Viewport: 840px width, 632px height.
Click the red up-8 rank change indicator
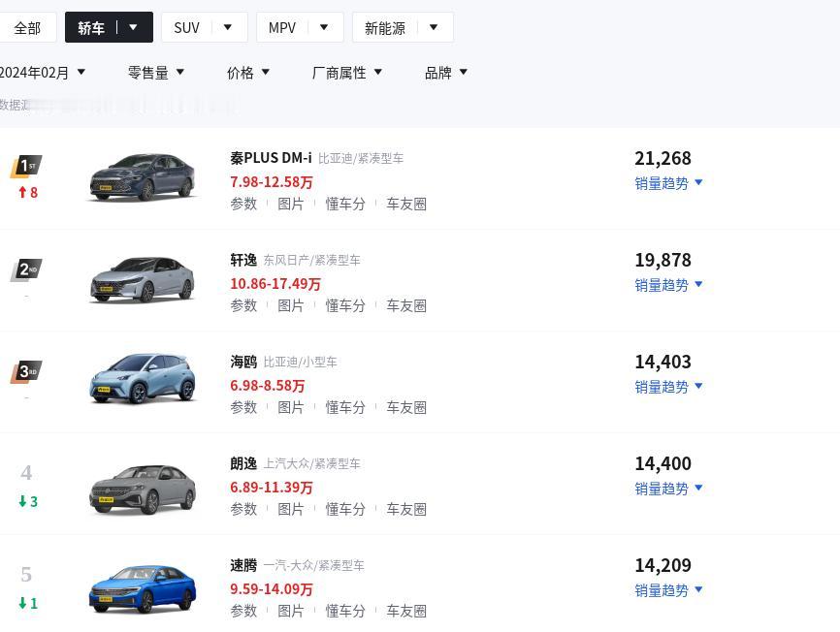click(28, 193)
